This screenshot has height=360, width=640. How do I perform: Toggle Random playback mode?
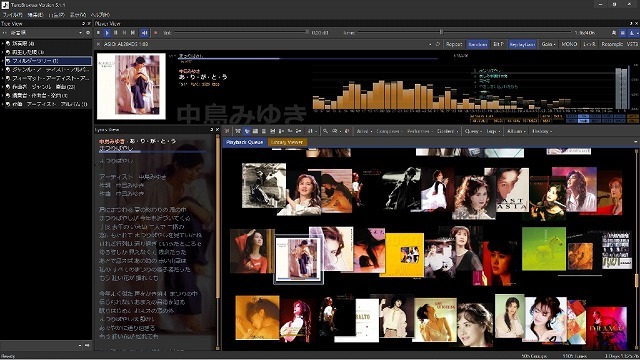[478, 44]
